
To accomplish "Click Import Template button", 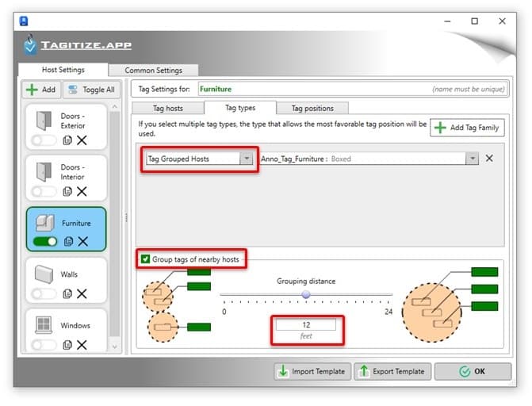I will [312, 371].
